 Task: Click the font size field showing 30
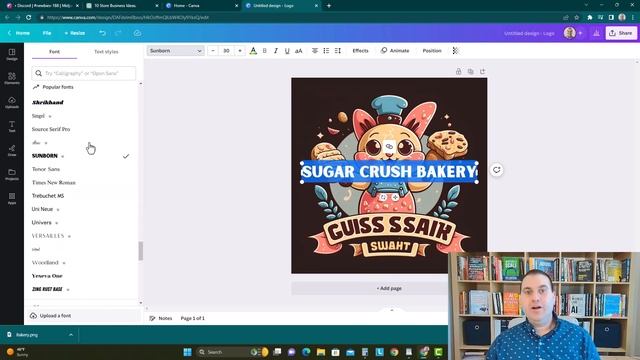point(227,51)
